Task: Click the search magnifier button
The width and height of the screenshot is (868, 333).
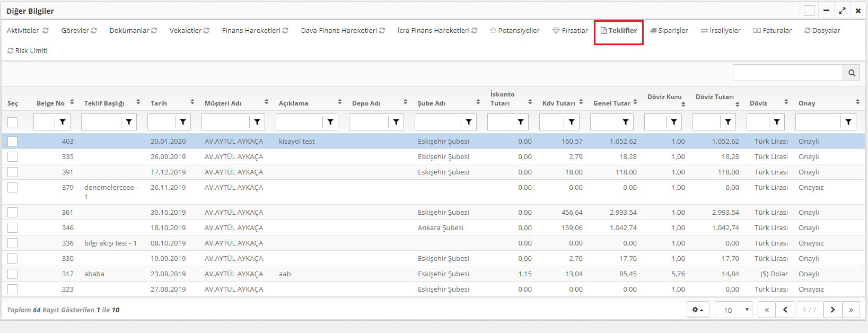Action: 851,73
